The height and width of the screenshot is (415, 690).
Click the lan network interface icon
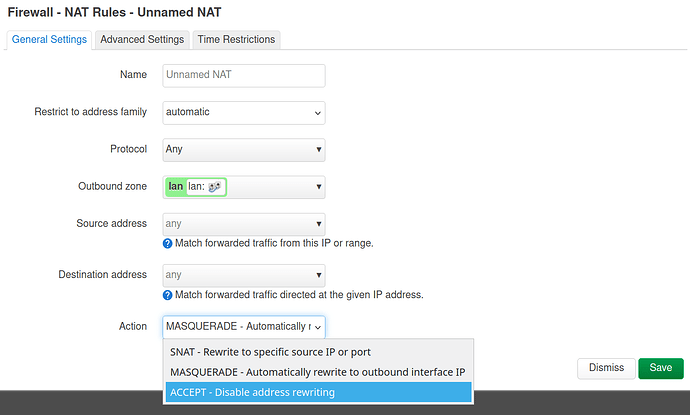tap(214, 187)
